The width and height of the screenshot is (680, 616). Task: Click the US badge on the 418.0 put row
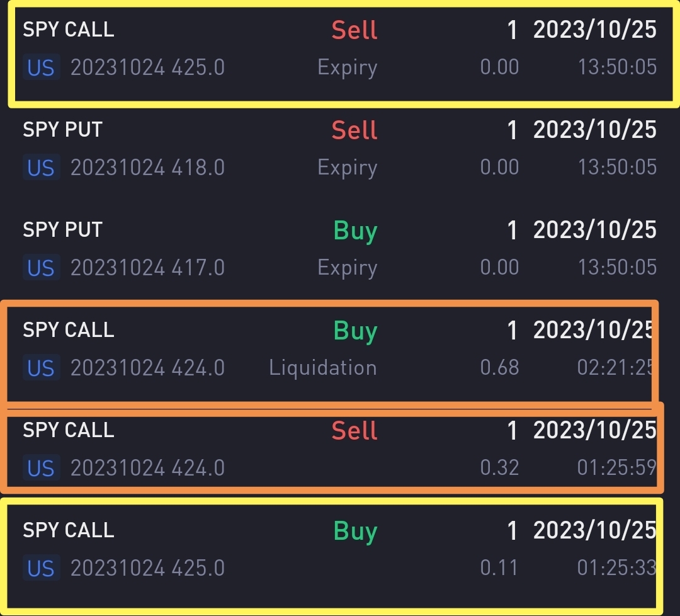click(x=41, y=168)
